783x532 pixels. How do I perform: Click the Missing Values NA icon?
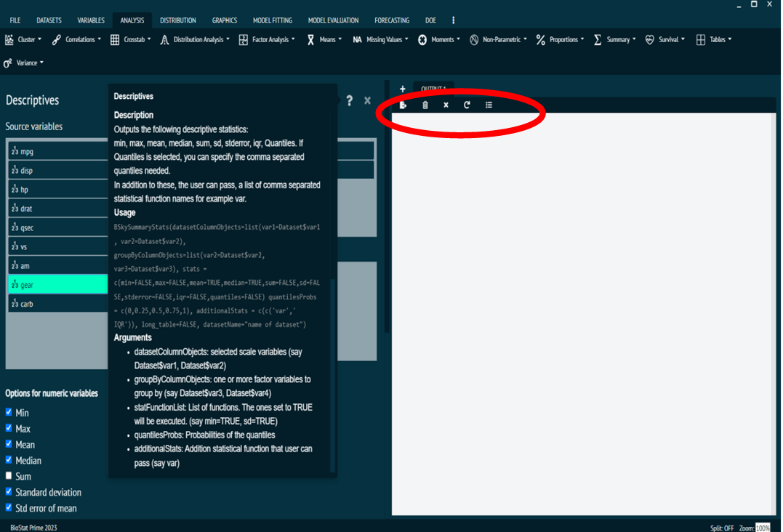click(x=357, y=39)
